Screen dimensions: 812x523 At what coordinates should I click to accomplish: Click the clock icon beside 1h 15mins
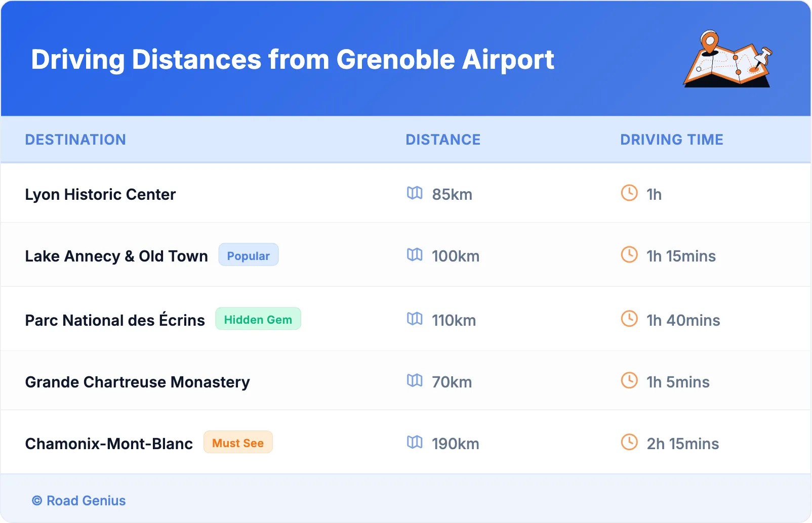click(x=629, y=254)
